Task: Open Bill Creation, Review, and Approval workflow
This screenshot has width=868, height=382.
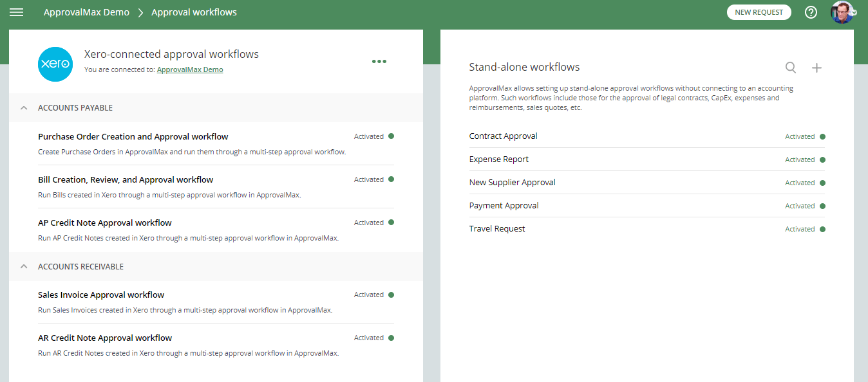Action: coord(126,179)
